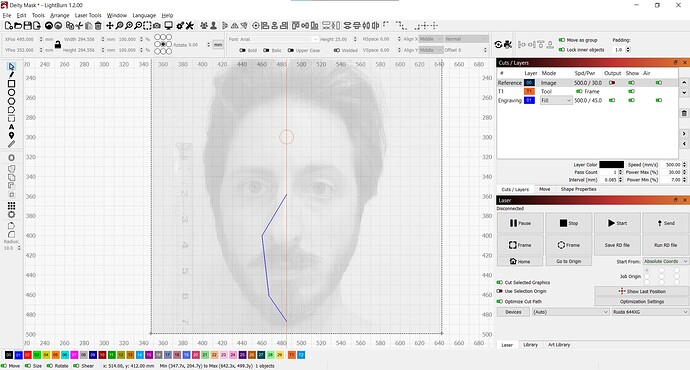Toggle Optimize Cut Path switch
The width and height of the screenshot is (690, 370).
coord(499,301)
